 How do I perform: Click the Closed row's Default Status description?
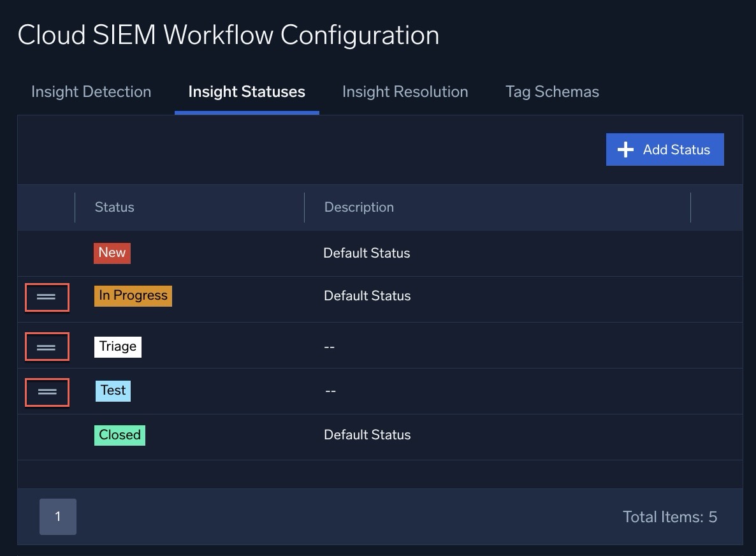click(x=367, y=435)
